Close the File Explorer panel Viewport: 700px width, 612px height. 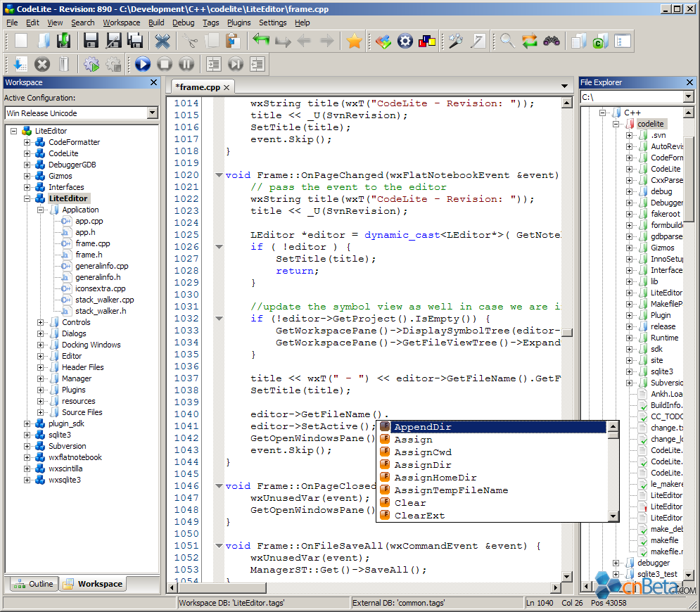click(689, 82)
